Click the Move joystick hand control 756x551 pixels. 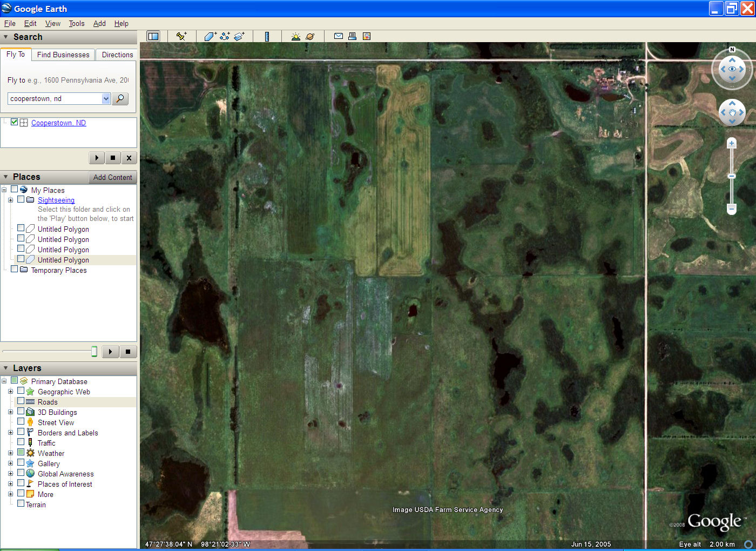tap(732, 113)
